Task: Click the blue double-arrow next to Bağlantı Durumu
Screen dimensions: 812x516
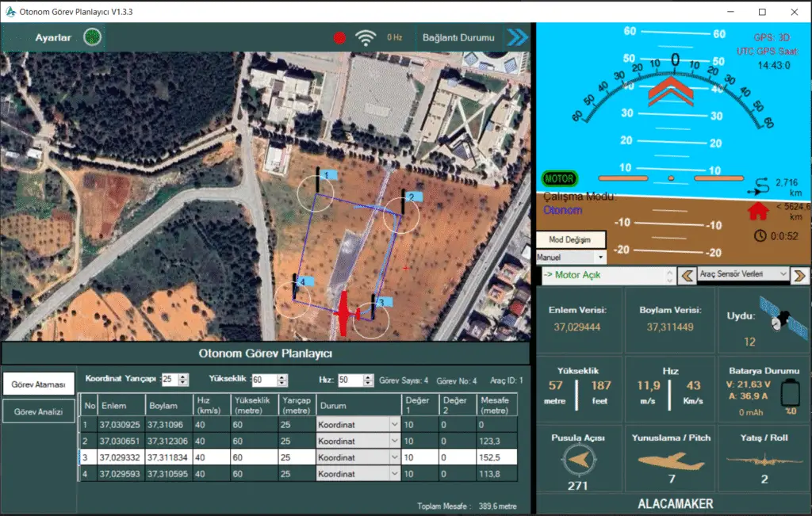Action: point(517,37)
